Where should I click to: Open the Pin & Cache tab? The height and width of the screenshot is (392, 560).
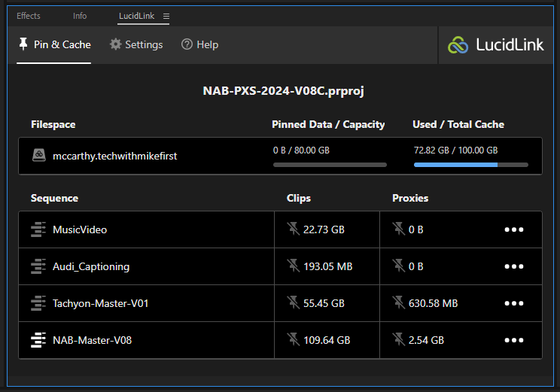54,44
